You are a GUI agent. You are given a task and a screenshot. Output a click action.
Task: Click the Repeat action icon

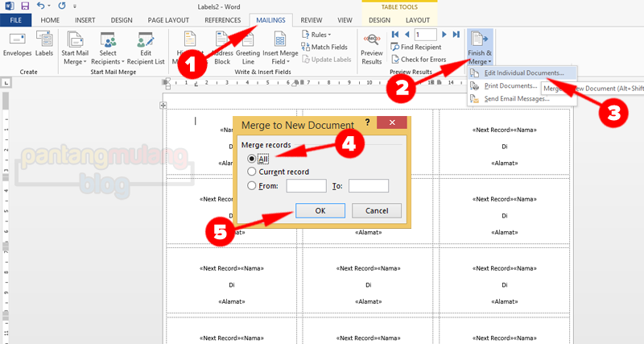pyautogui.click(x=62, y=6)
